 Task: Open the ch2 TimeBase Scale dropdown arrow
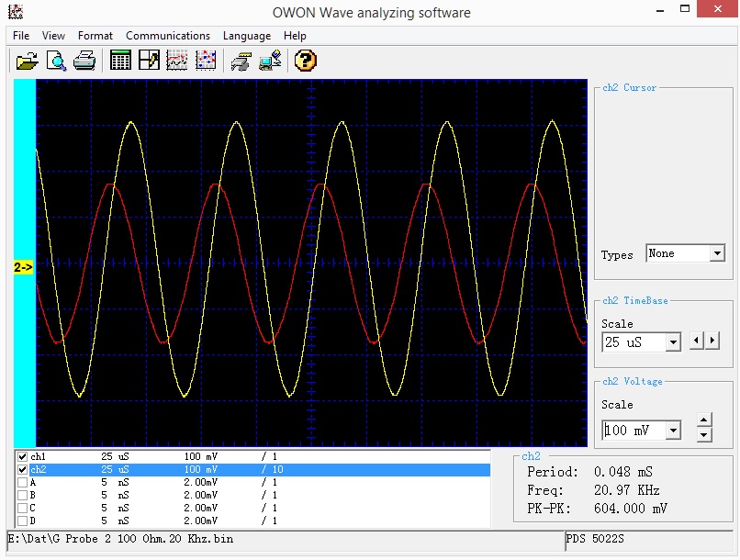tap(674, 342)
